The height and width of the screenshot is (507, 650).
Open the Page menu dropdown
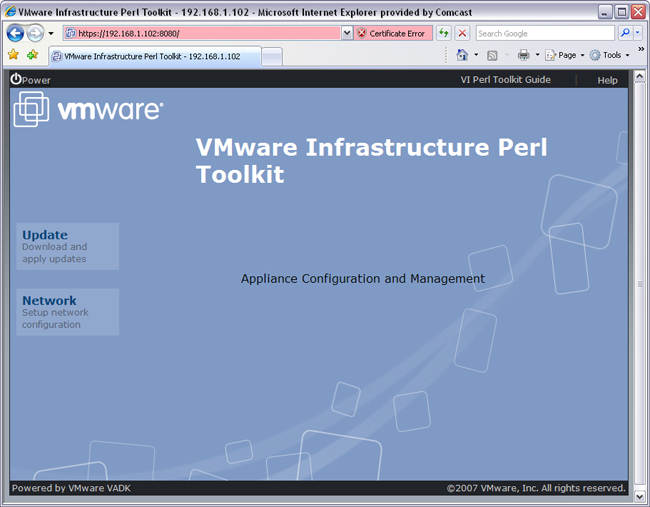tap(566, 55)
